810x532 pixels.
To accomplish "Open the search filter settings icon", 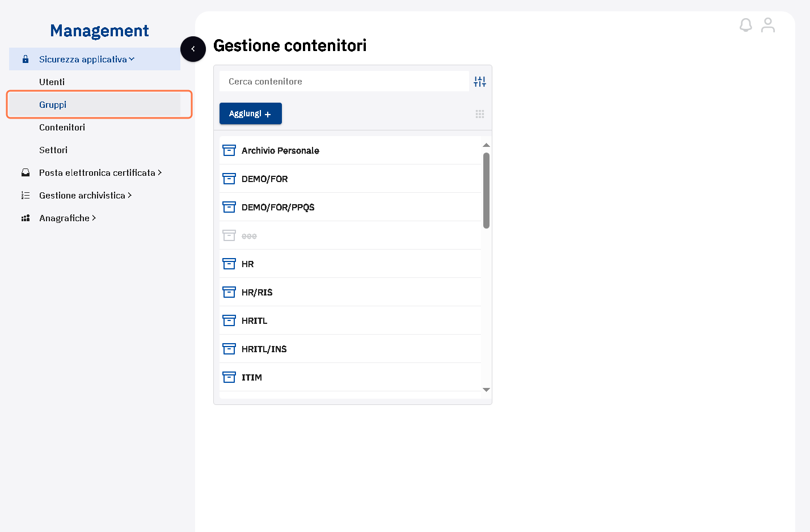I will [480, 82].
